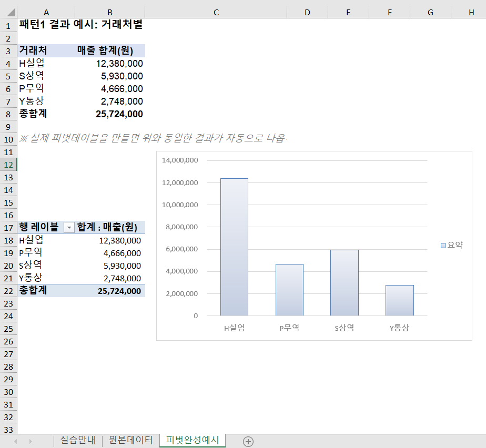The width and height of the screenshot is (486, 448).
Task: Click chart category label H실업
Action: tap(235, 328)
